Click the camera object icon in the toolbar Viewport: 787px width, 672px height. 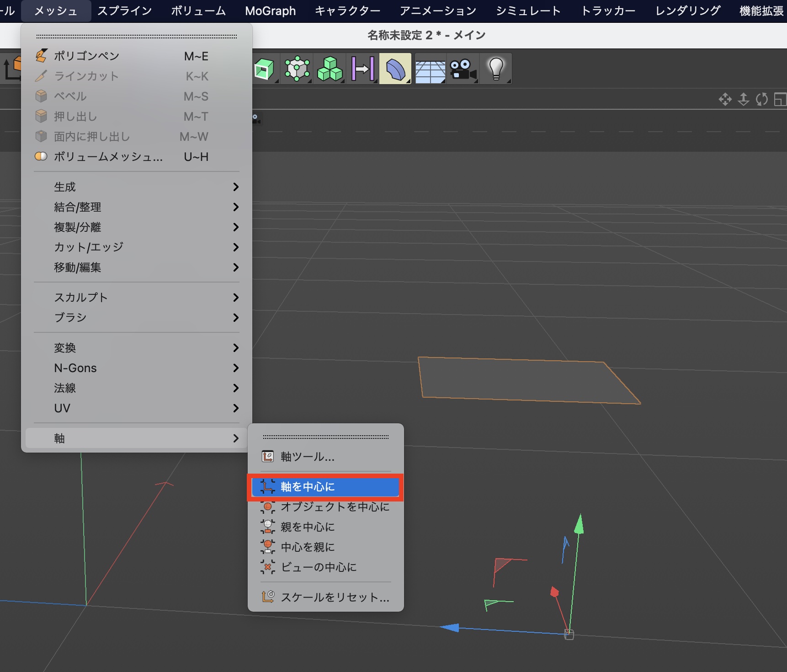[x=463, y=69]
